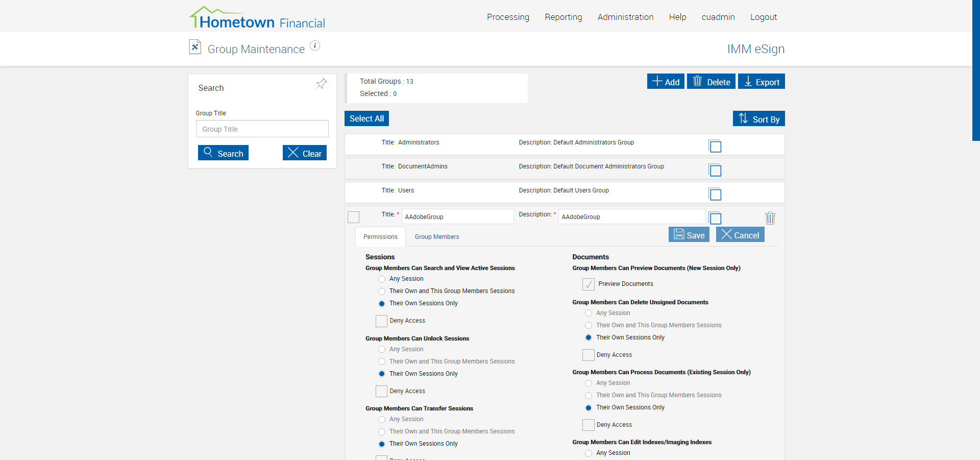The width and height of the screenshot is (980, 460).
Task: Open the Processing menu
Action: pos(508,17)
